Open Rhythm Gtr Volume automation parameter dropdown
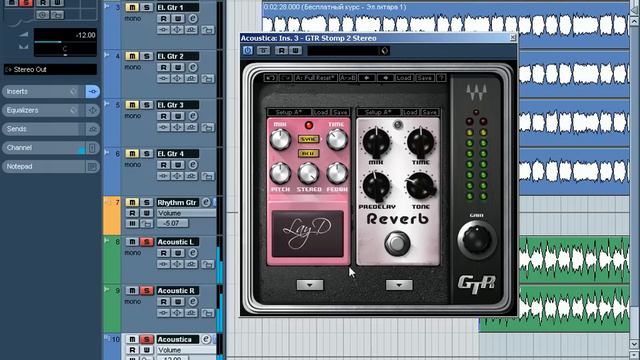The image size is (640, 360). (186, 213)
